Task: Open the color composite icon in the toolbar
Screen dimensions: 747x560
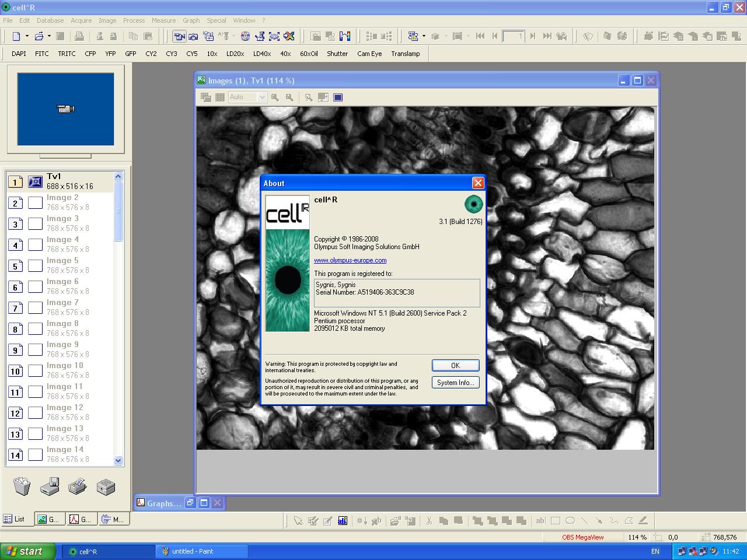Action: pos(246,36)
